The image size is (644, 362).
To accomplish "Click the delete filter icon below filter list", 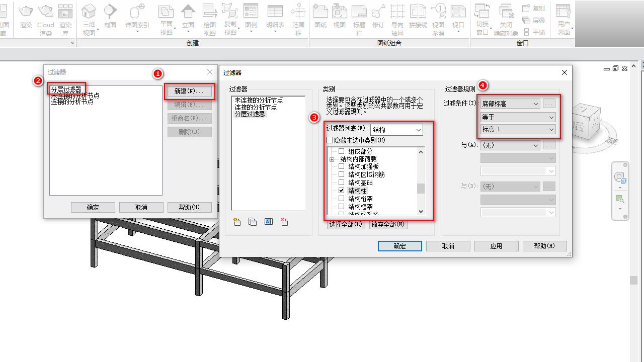I will pos(284,222).
